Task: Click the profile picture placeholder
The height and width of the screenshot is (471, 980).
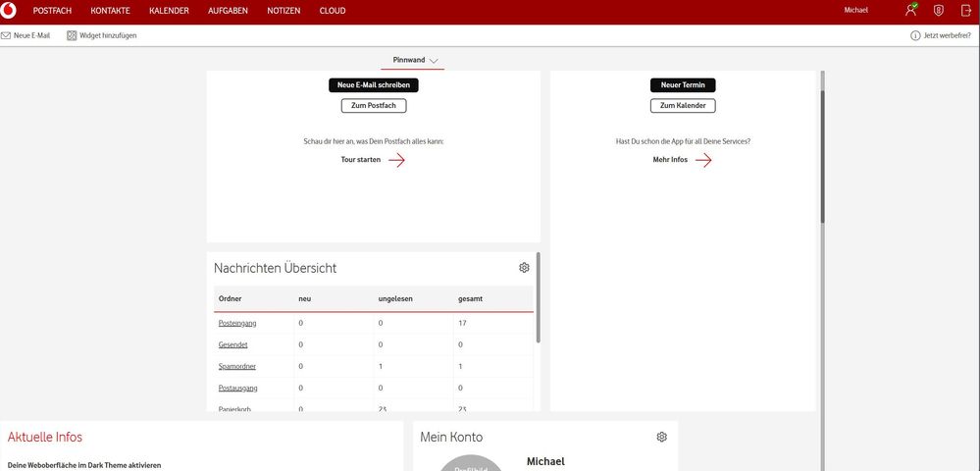Action: coord(471,463)
